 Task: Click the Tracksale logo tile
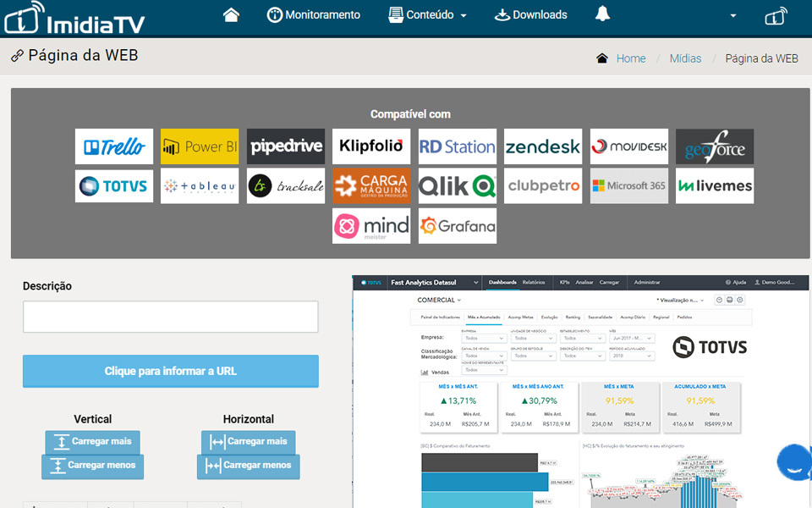(x=286, y=185)
